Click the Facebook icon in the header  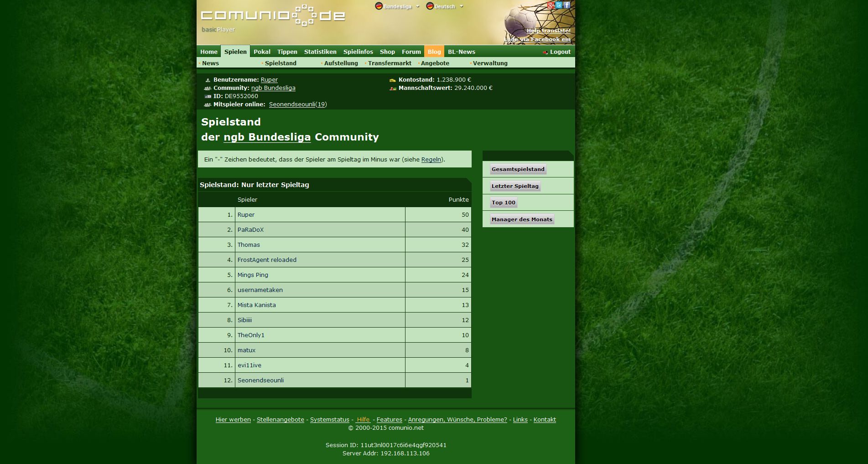[567, 5]
